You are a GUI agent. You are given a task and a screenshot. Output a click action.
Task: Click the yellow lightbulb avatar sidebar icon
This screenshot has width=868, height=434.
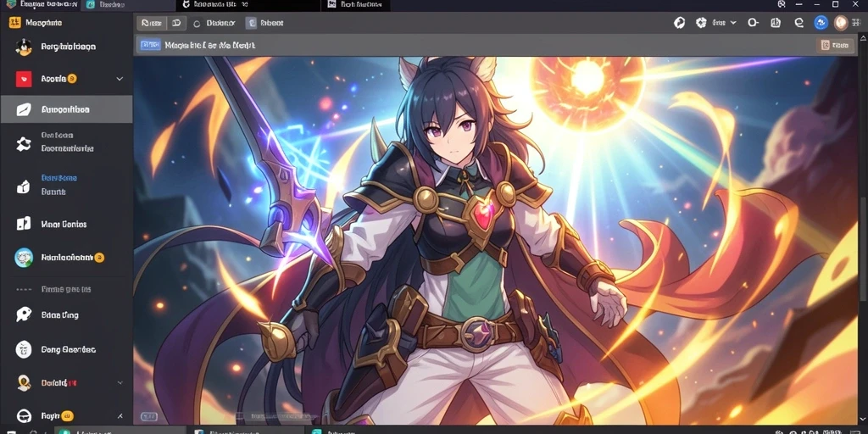23,382
